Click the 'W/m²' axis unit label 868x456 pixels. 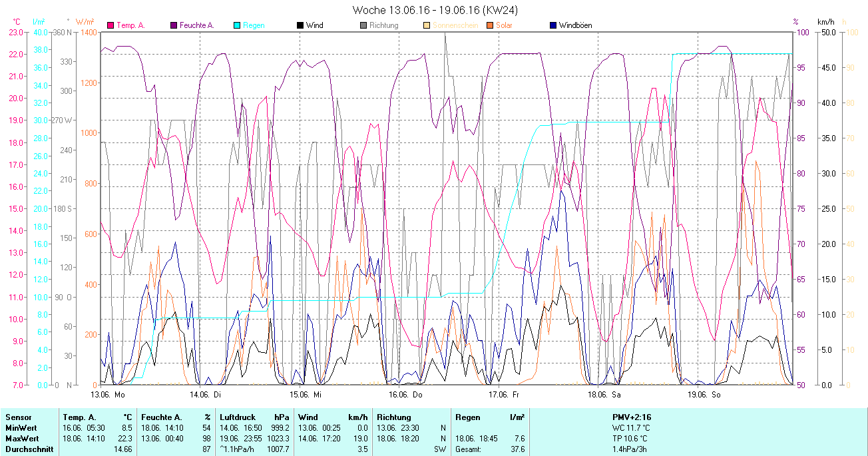(85, 22)
